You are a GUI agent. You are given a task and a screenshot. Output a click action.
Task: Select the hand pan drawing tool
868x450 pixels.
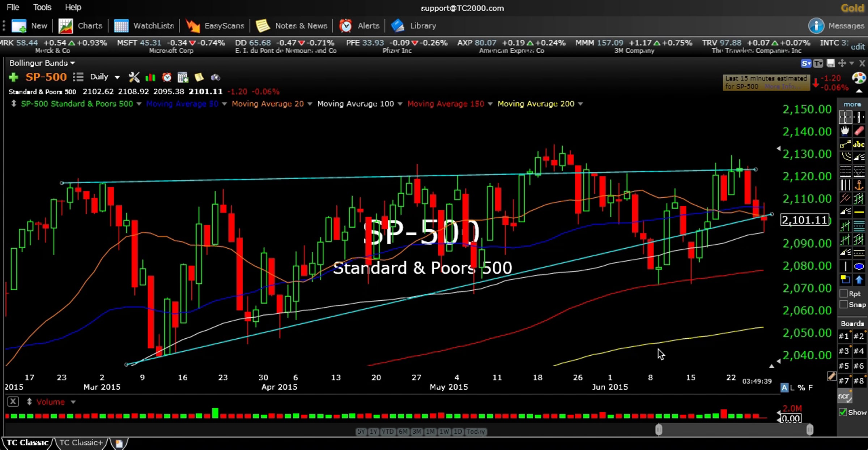(x=845, y=131)
